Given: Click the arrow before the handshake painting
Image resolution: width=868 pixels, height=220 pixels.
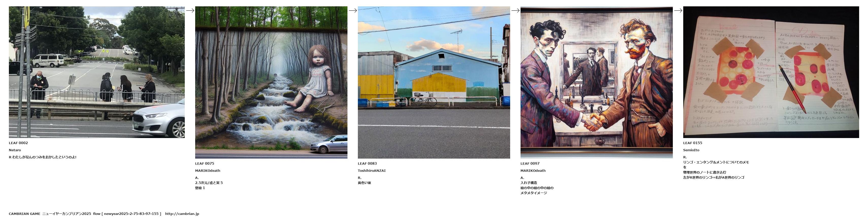Looking at the screenshot, I should (515, 10).
